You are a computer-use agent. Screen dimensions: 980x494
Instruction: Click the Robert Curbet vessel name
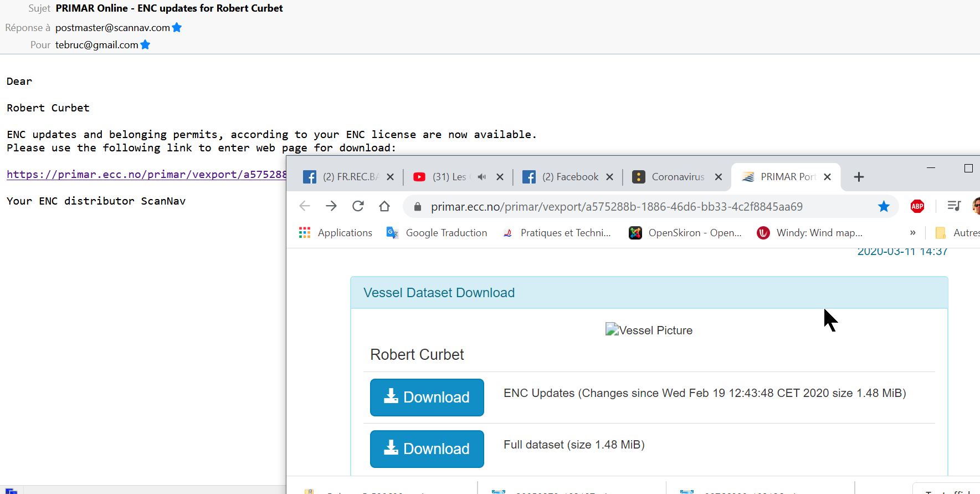click(x=417, y=354)
